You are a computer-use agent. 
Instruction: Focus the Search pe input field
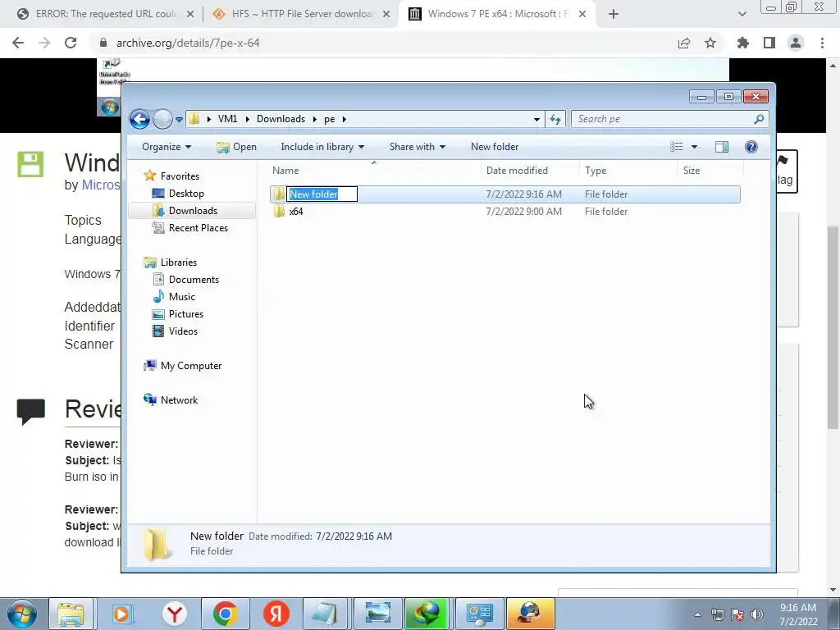coord(662,119)
